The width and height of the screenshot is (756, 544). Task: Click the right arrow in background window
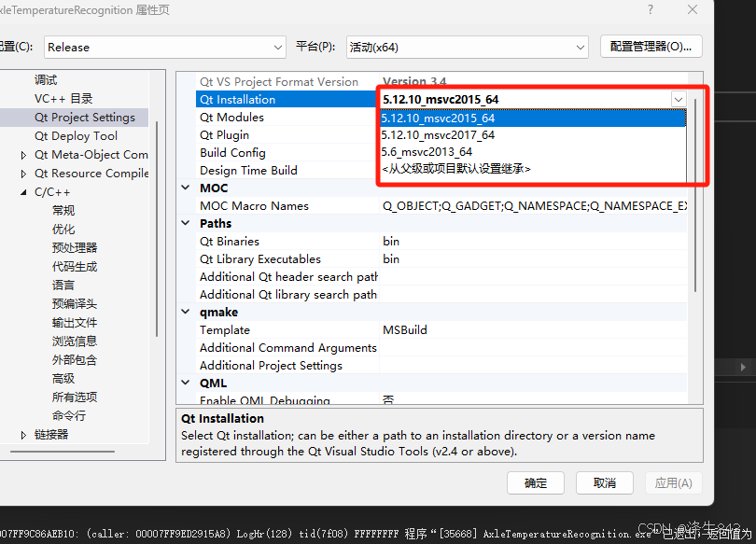tap(743, 367)
